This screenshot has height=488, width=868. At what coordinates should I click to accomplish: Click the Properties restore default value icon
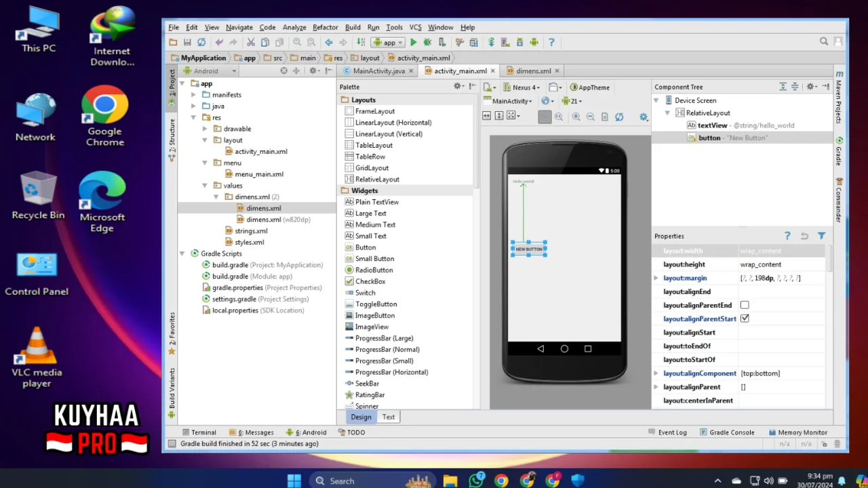pyautogui.click(x=804, y=236)
